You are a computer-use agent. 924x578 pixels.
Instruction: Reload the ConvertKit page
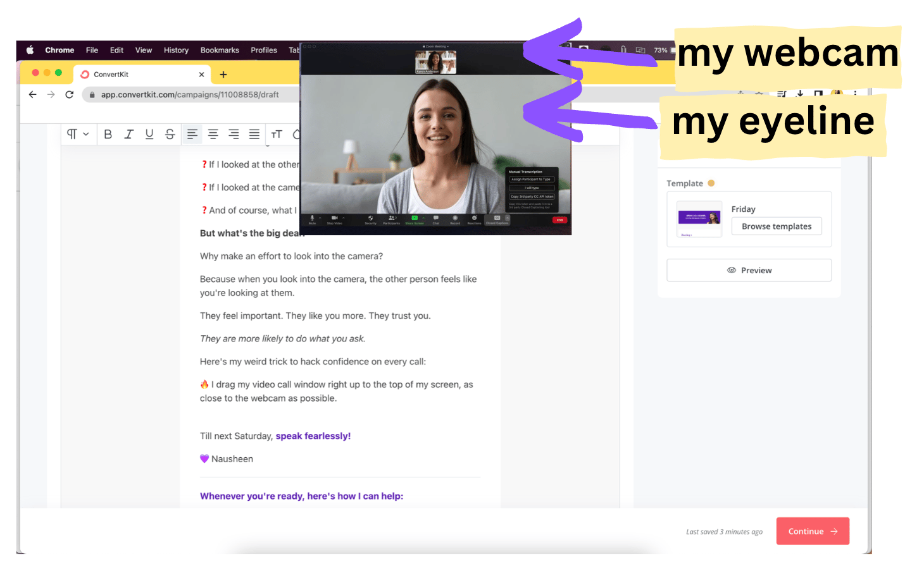70,94
